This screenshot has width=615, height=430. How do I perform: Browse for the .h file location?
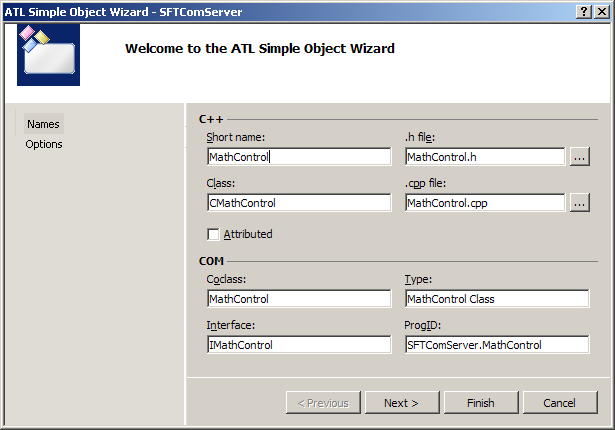(580, 156)
